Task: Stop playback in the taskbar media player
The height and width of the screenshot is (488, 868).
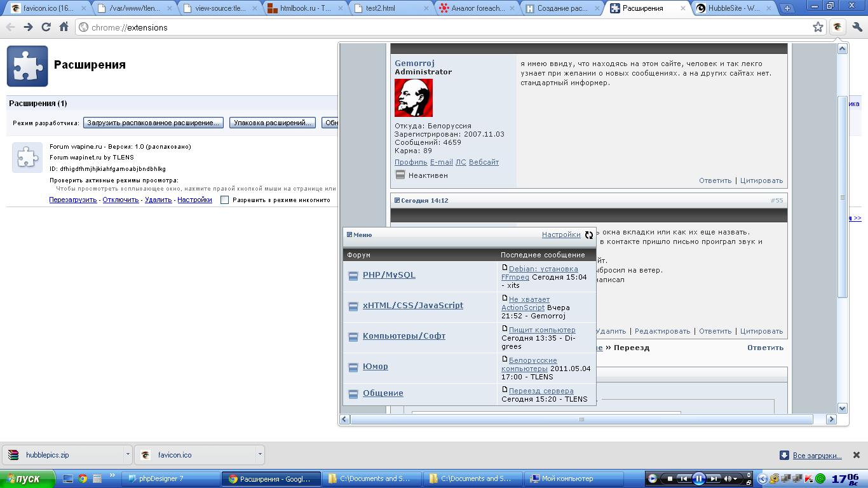Action: 670,478
